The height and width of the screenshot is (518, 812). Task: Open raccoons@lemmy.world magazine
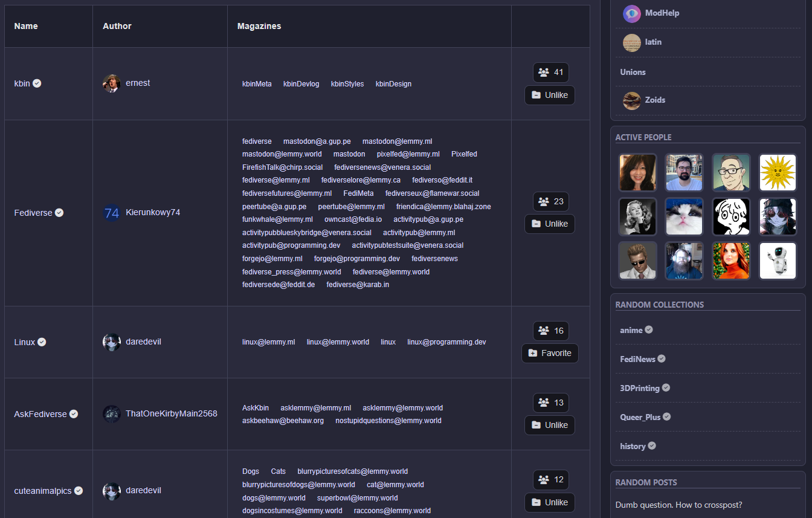click(392, 511)
